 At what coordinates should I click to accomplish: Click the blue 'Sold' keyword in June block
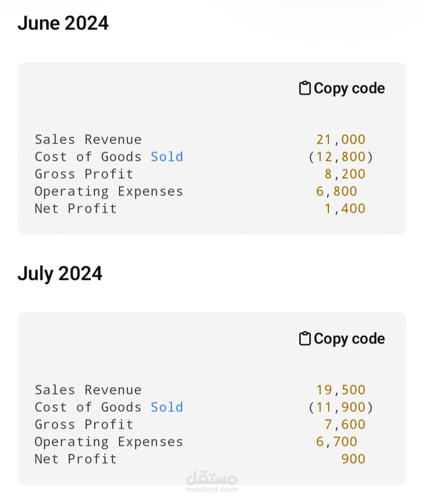click(167, 157)
